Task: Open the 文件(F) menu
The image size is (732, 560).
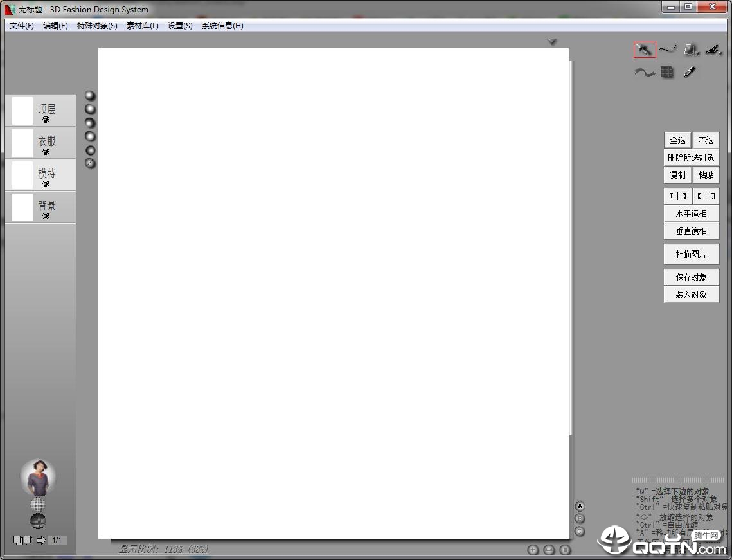Action: click(x=21, y=26)
